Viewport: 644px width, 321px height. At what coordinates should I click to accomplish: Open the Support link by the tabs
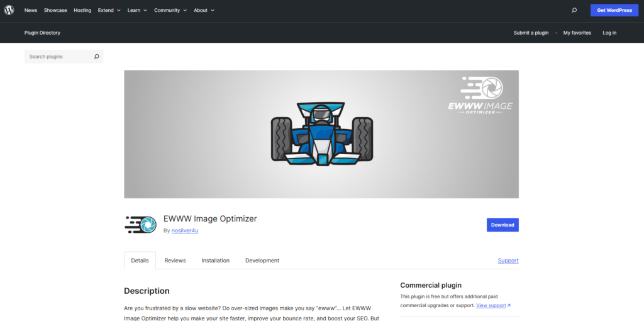(508, 261)
